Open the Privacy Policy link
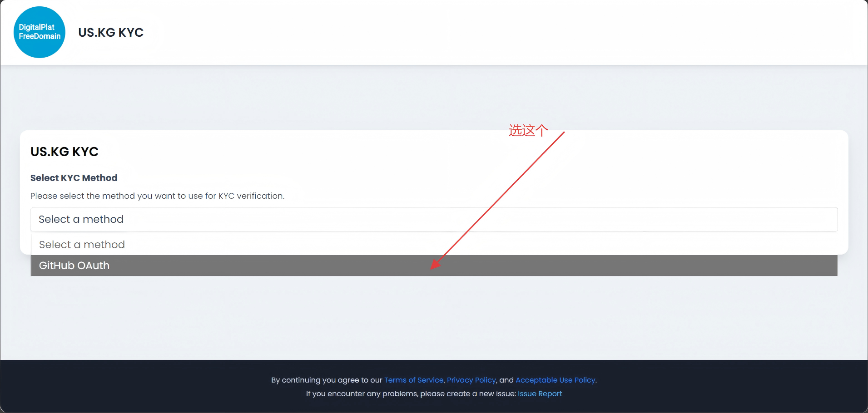 pos(471,380)
